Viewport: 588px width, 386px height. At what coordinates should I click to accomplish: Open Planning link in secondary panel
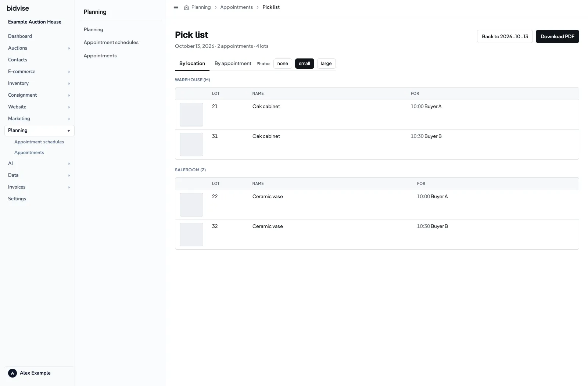93,30
